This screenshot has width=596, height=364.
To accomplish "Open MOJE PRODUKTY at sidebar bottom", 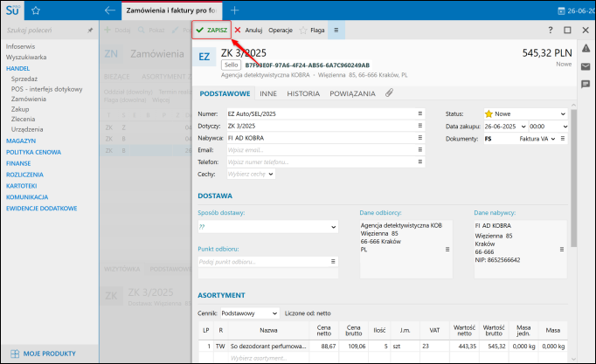I will click(44, 354).
